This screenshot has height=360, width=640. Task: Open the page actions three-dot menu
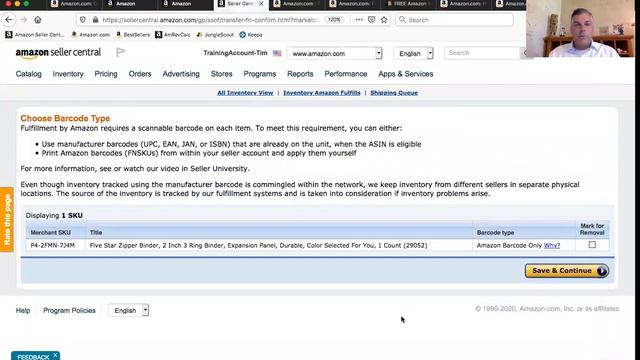(x=359, y=20)
